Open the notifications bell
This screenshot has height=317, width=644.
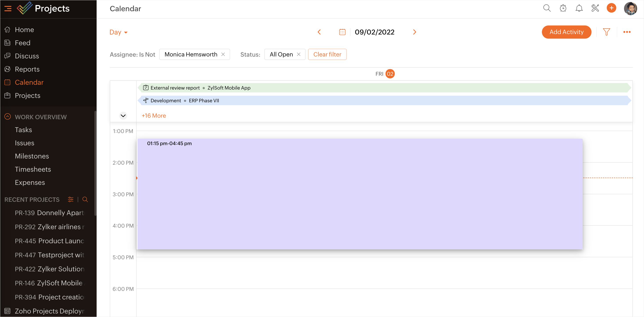coord(579,8)
